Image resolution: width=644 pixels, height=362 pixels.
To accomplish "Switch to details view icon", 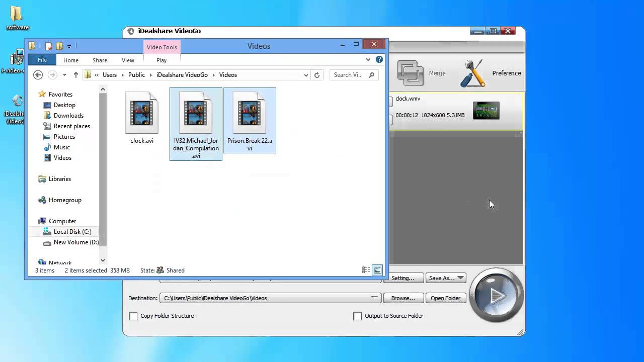I will [366, 270].
